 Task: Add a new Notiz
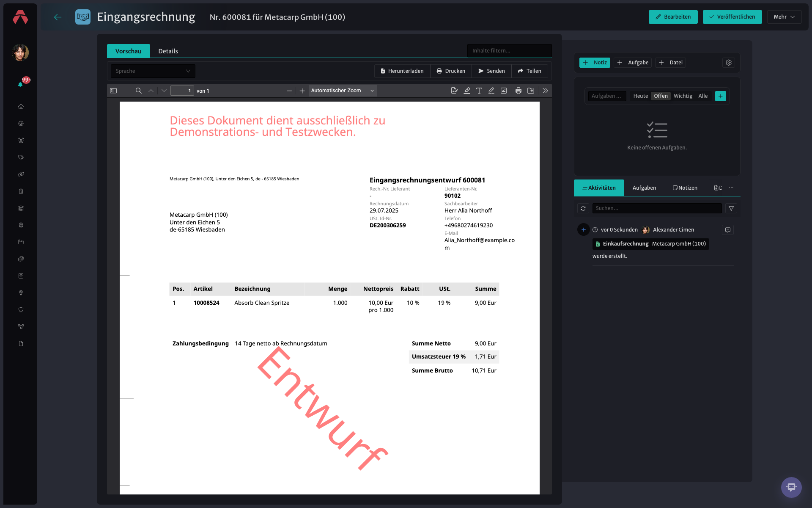tap(595, 63)
